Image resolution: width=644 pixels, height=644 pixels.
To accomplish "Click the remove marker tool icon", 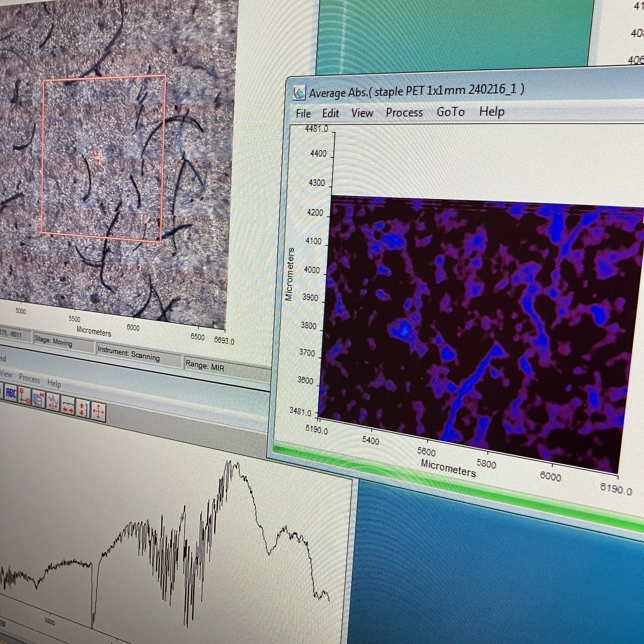I will (24, 395).
